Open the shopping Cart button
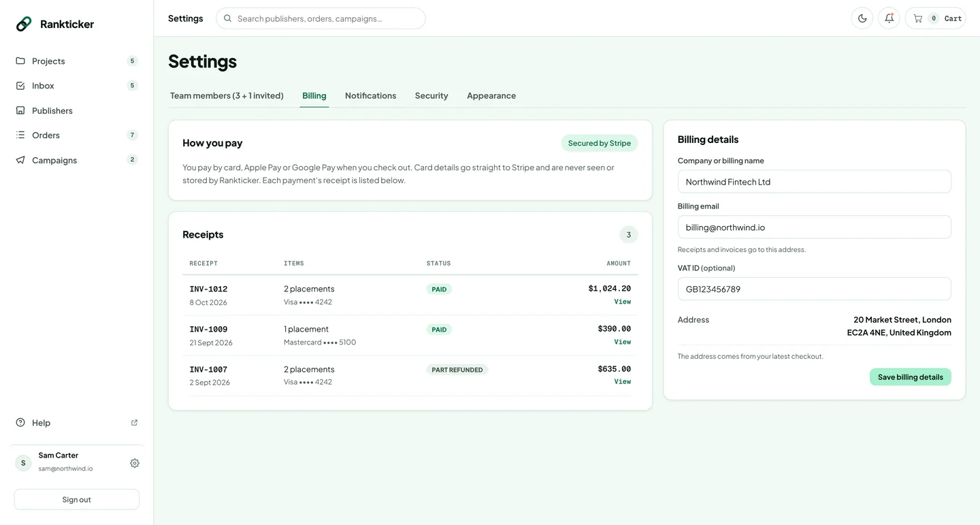 pos(935,18)
